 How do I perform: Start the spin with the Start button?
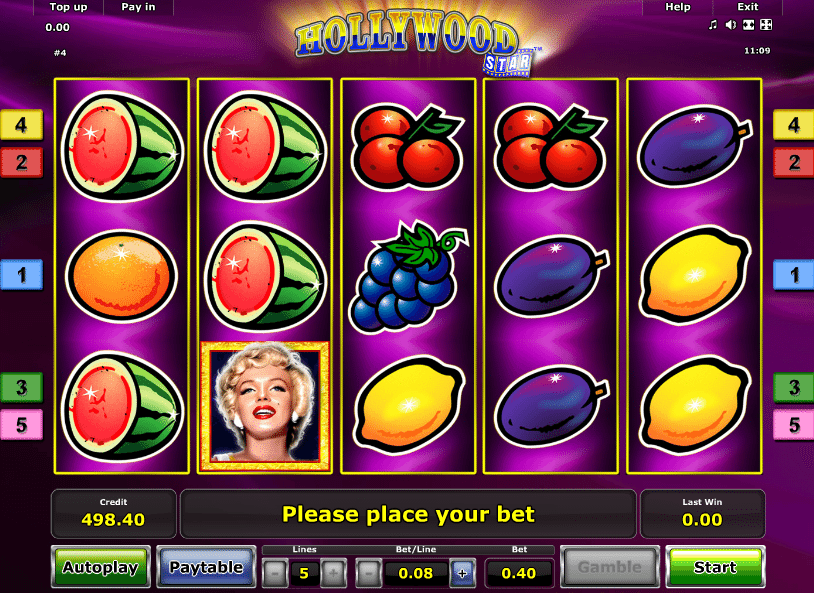(715, 567)
